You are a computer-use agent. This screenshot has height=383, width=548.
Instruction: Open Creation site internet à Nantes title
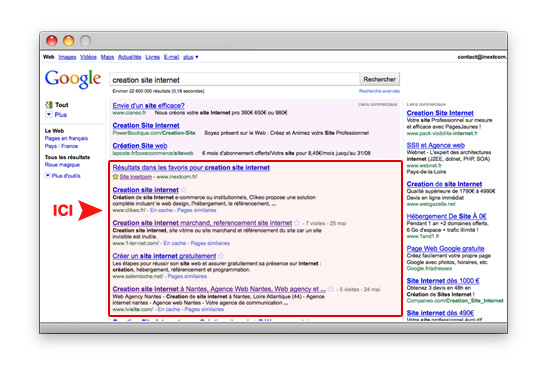pyautogui.click(x=219, y=289)
